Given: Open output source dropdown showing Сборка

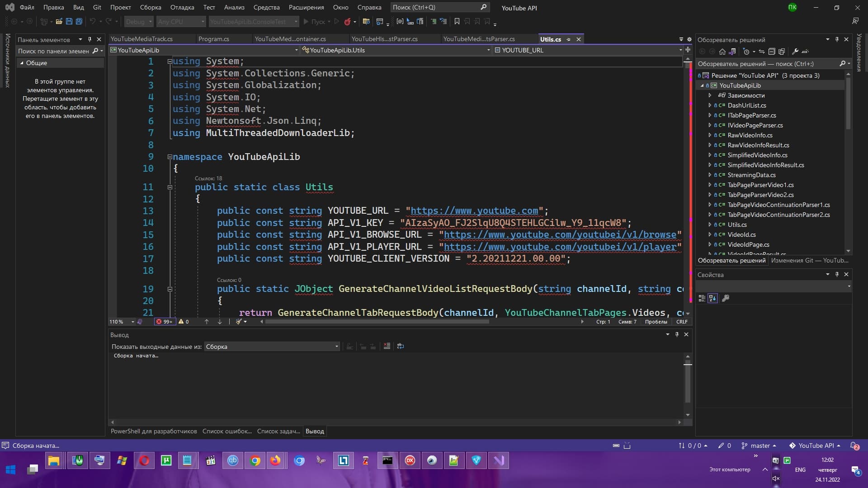Looking at the screenshot, I should [272, 347].
